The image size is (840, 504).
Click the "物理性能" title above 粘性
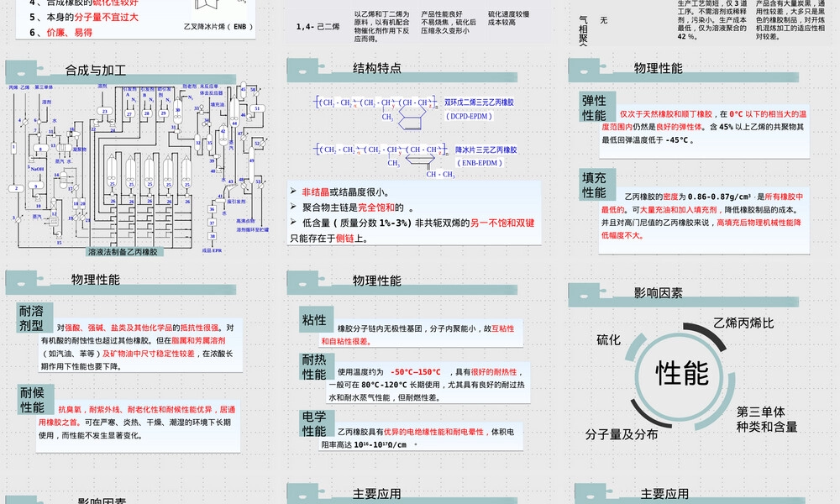pyautogui.click(x=376, y=281)
